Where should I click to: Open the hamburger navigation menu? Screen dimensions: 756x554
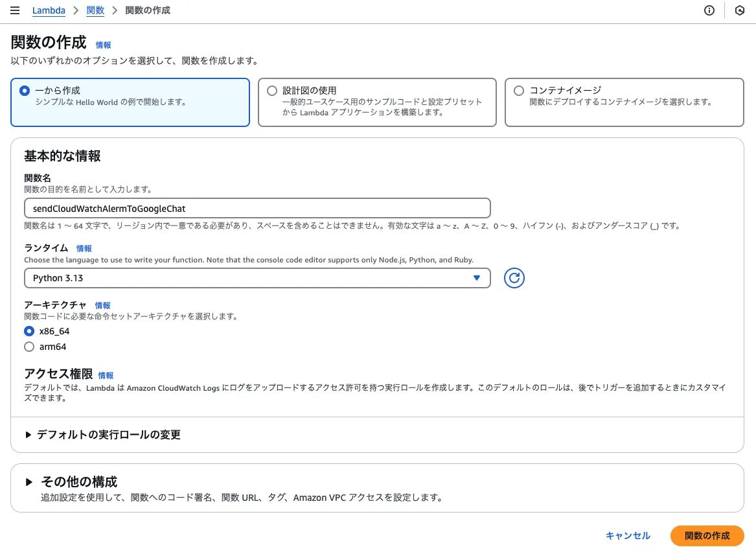pyautogui.click(x=15, y=10)
